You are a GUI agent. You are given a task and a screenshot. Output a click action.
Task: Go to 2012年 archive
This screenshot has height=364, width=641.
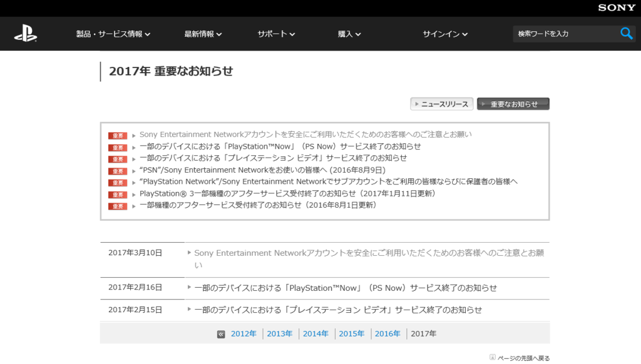click(x=244, y=334)
